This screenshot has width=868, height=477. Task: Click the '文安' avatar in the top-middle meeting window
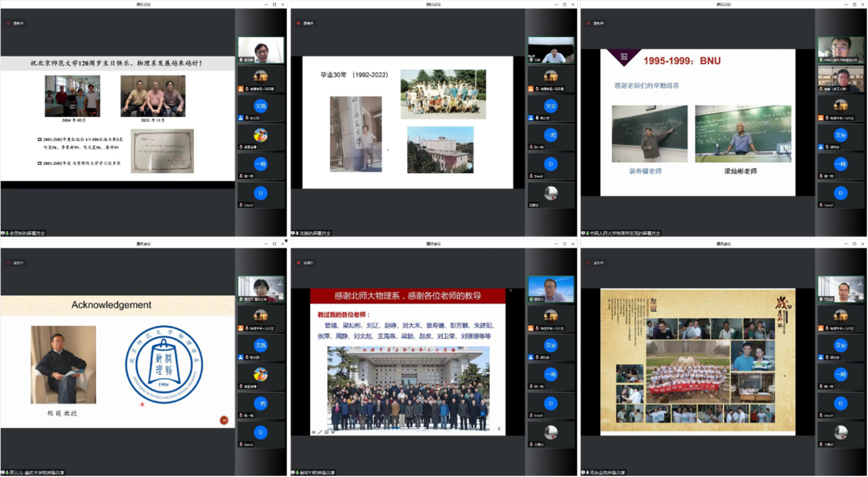(551, 106)
